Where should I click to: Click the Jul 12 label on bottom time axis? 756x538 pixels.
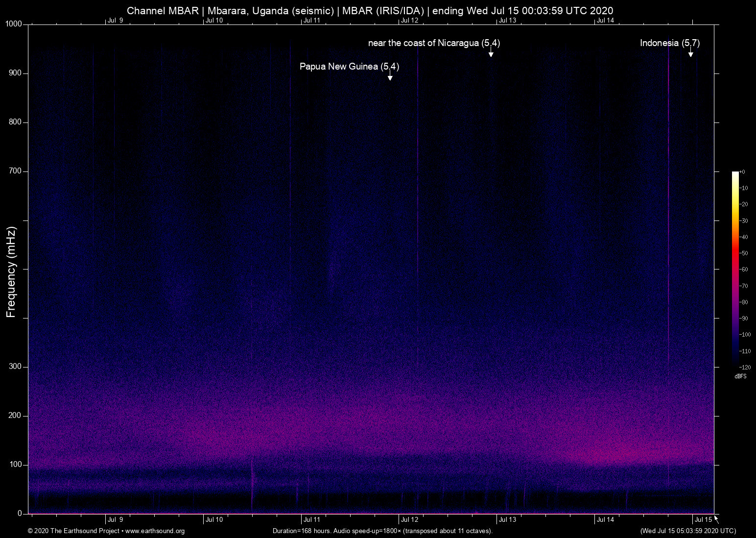tap(409, 520)
